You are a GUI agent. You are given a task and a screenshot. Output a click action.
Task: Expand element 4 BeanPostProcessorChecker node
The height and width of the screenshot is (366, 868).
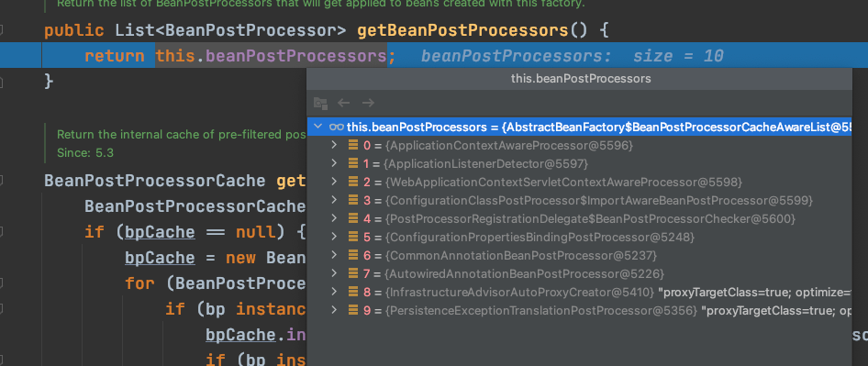pos(334,218)
